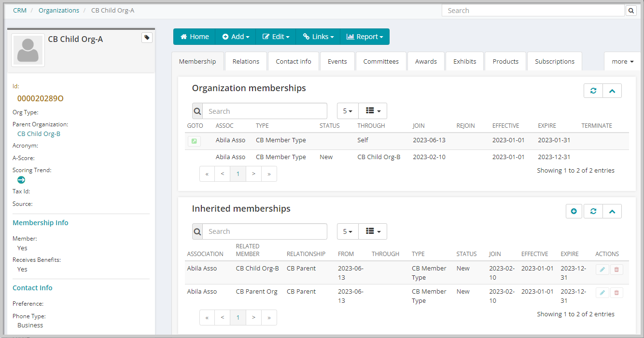Go to previous page in Organization memberships pager
The image size is (644, 338).
point(223,174)
